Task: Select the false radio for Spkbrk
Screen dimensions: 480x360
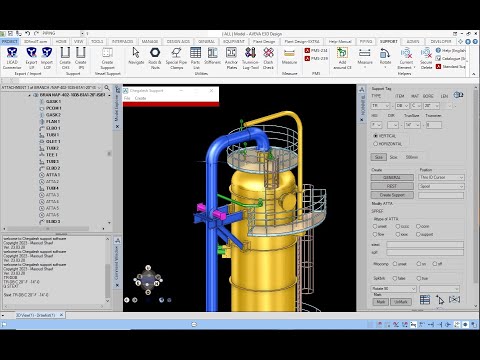Action: point(395,278)
